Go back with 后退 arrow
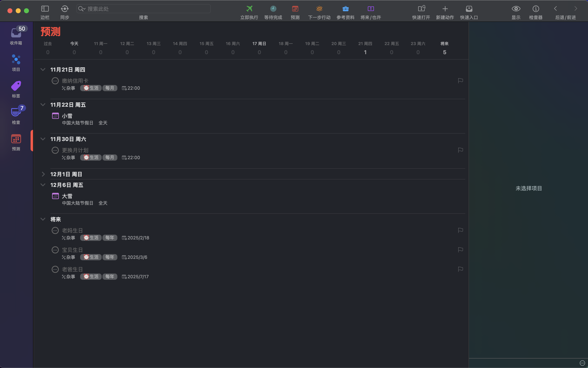This screenshot has height=368, width=588. 555,9
